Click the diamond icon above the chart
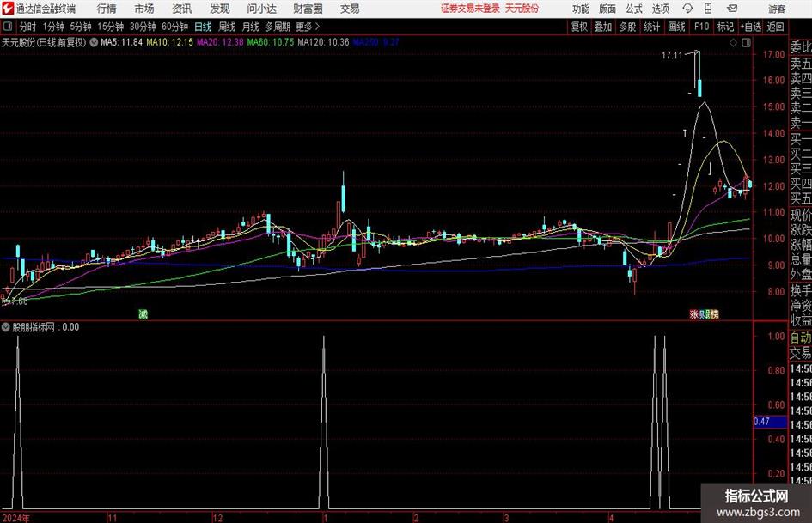 click(x=733, y=43)
